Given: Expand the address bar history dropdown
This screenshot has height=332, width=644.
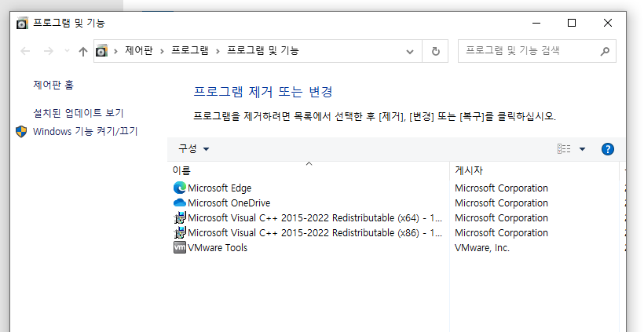Looking at the screenshot, I should click(409, 52).
